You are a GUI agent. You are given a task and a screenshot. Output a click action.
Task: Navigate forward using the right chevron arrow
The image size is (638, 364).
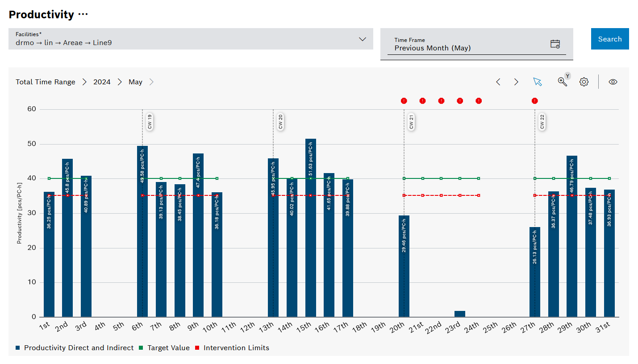pos(516,82)
